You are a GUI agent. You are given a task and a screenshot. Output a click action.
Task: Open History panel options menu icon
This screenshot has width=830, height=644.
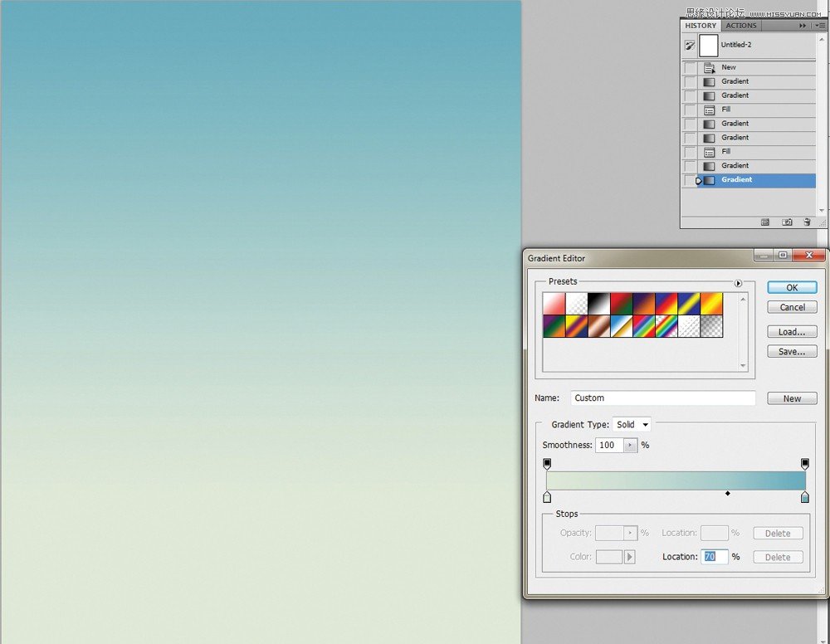tap(821, 26)
